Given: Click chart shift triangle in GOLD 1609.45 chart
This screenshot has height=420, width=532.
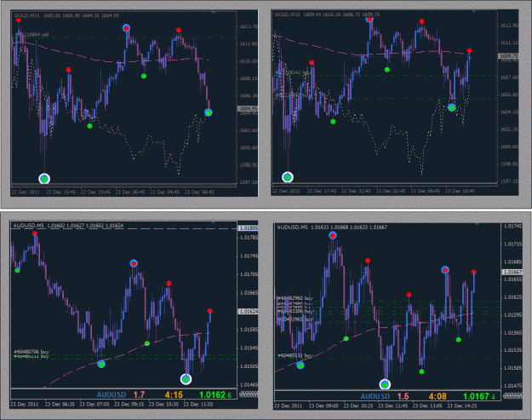Looking at the screenshot, I should (x=473, y=11).
